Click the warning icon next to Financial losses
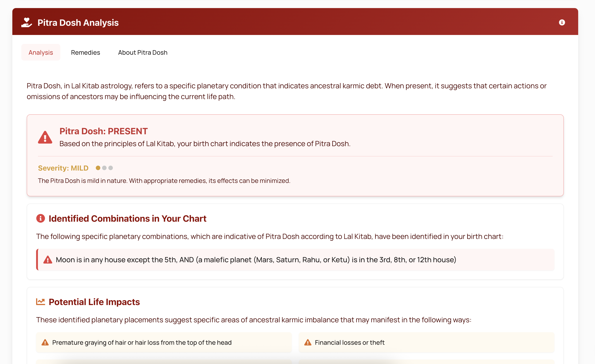Screen dimensions: 595x364 click(x=308, y=342)
